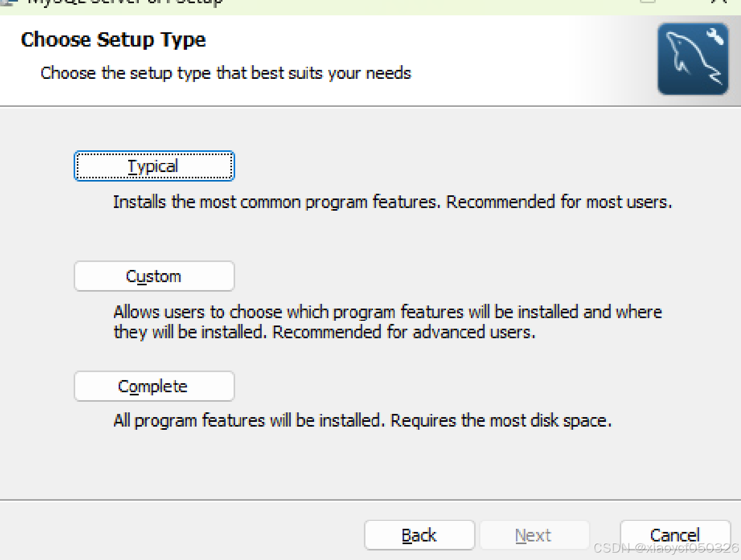Image resolution: width=741 pixels, height=560 pixels.
Task: Click the 'Allows users to choose' text line
Action: [388, 312]
